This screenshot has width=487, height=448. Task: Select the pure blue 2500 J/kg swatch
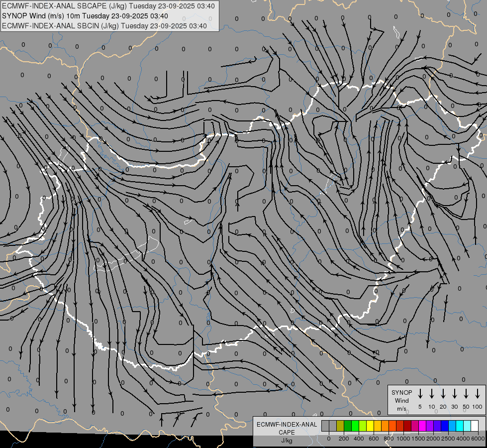[x=445, y=426]
